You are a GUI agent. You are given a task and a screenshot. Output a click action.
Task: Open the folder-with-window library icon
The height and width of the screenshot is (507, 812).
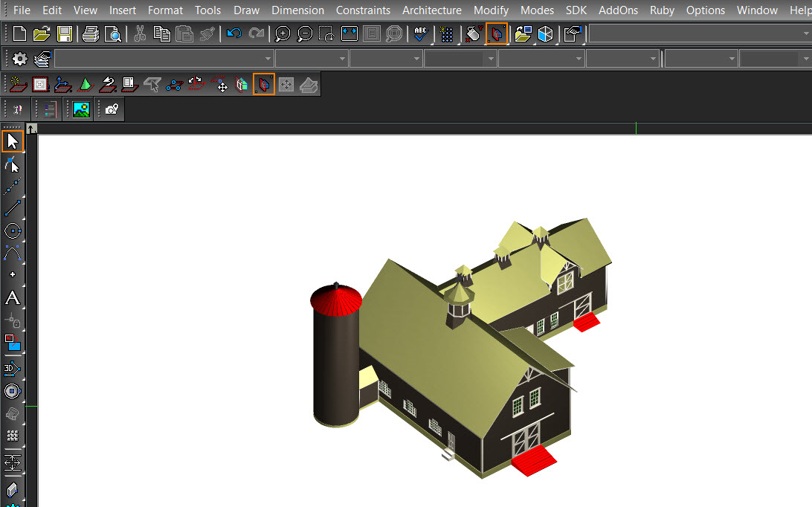point(523,34)
